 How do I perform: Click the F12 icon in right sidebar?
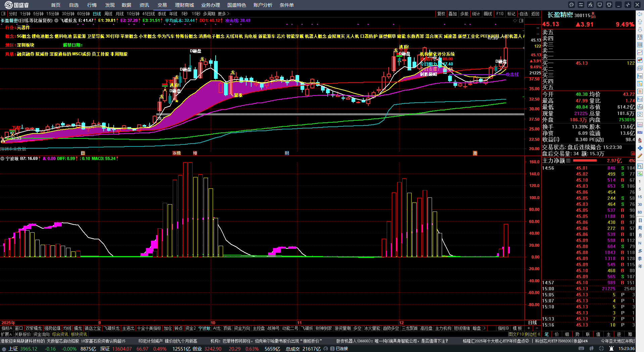[640, 99]
